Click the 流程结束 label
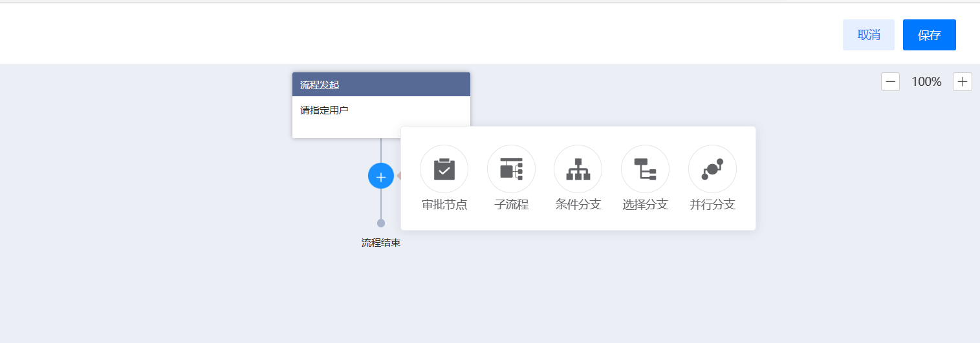The image size is (980, 343). point(381,243)
